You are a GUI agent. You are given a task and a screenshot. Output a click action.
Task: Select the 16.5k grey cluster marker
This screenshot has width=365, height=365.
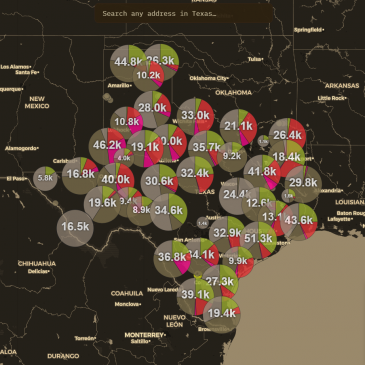pos(75,228)
